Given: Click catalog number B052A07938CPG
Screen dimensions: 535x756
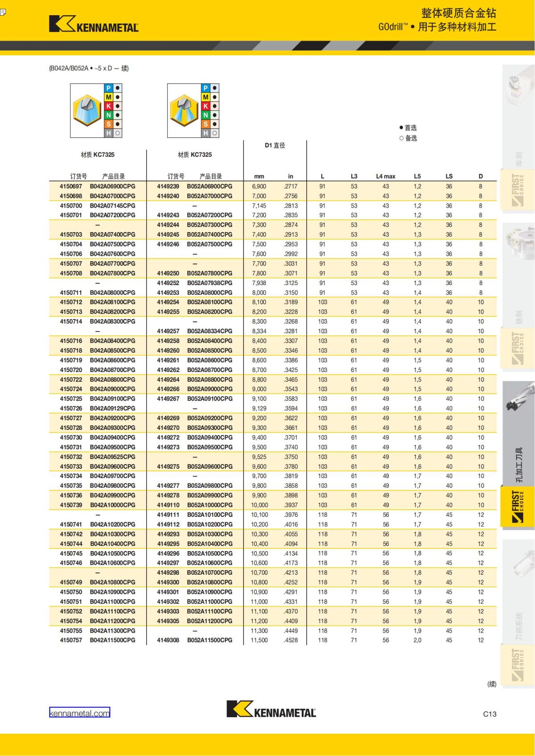Looking at the screenshot, I should (x=210, y=283).
